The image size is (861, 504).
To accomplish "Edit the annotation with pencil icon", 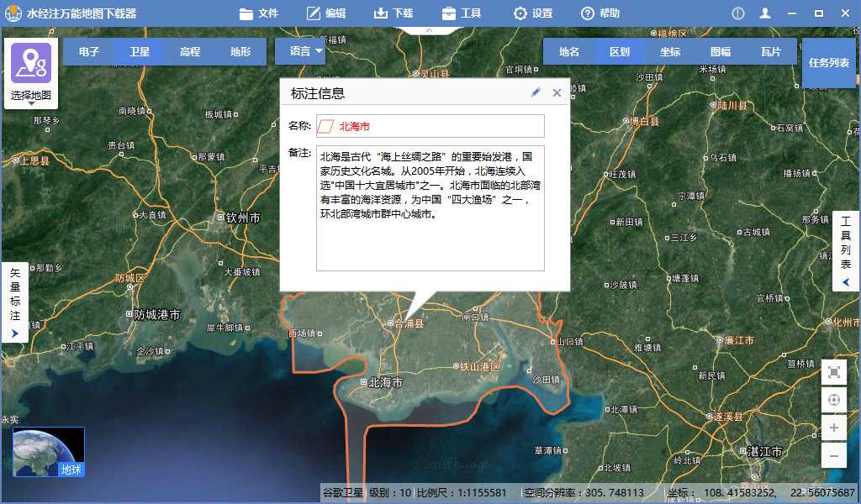I will pyautogui.click(x=536, y=92).
